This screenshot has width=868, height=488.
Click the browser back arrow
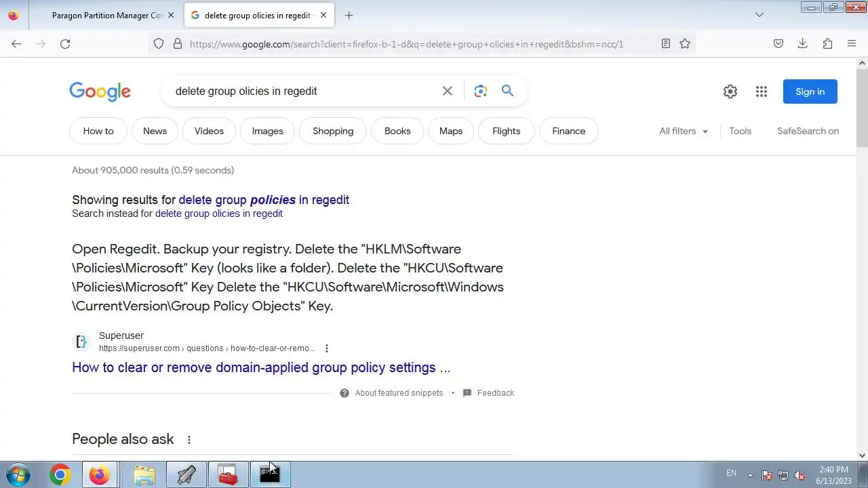(x=16, y=43)
